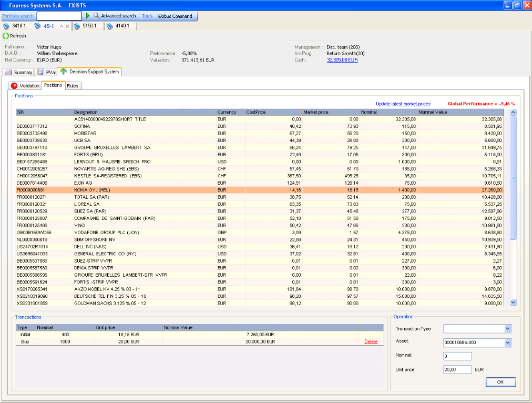Switch to the PVal tab

[x=46, y=72]
